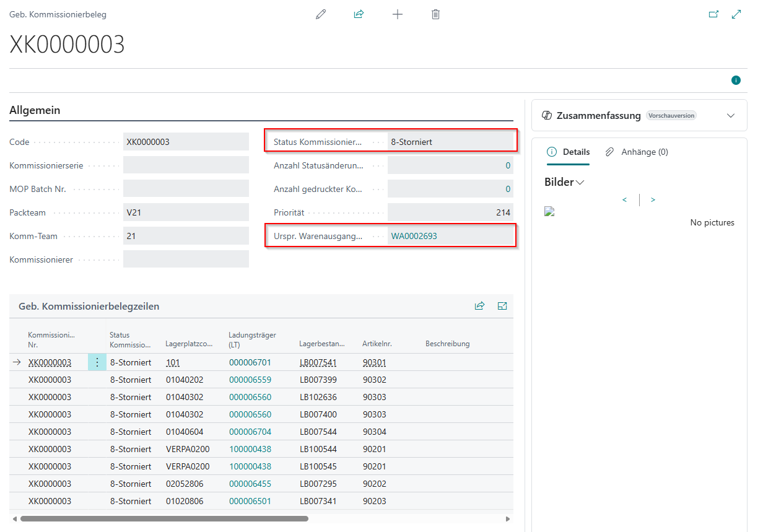Open Ladungsträger 000006701 link
Viewport: 763px width, 532px height.
250,362
